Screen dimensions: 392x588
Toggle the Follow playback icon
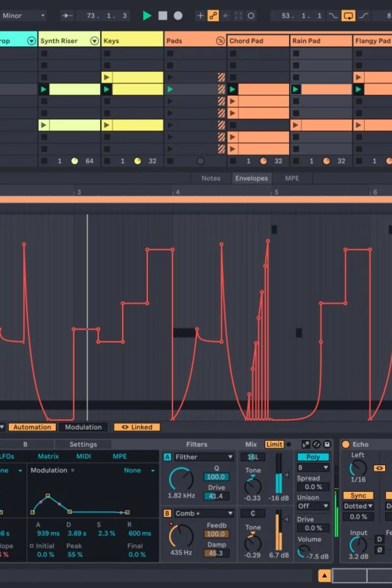tap(67, 16)
